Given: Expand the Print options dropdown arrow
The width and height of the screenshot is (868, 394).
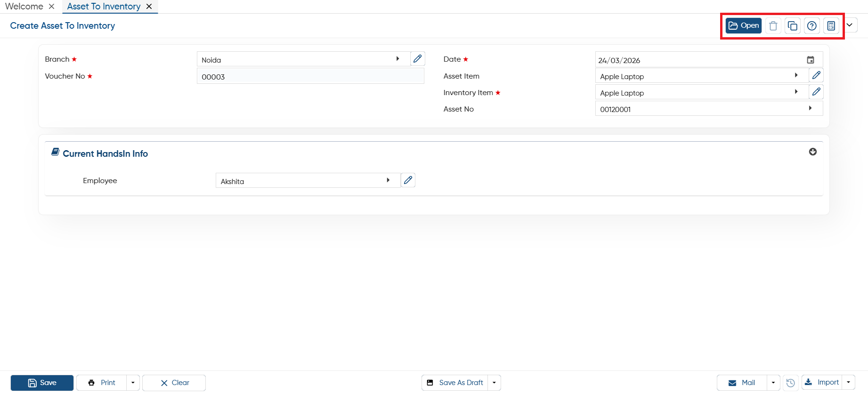Looking at the screenshot, I should (x=133, y=383).
